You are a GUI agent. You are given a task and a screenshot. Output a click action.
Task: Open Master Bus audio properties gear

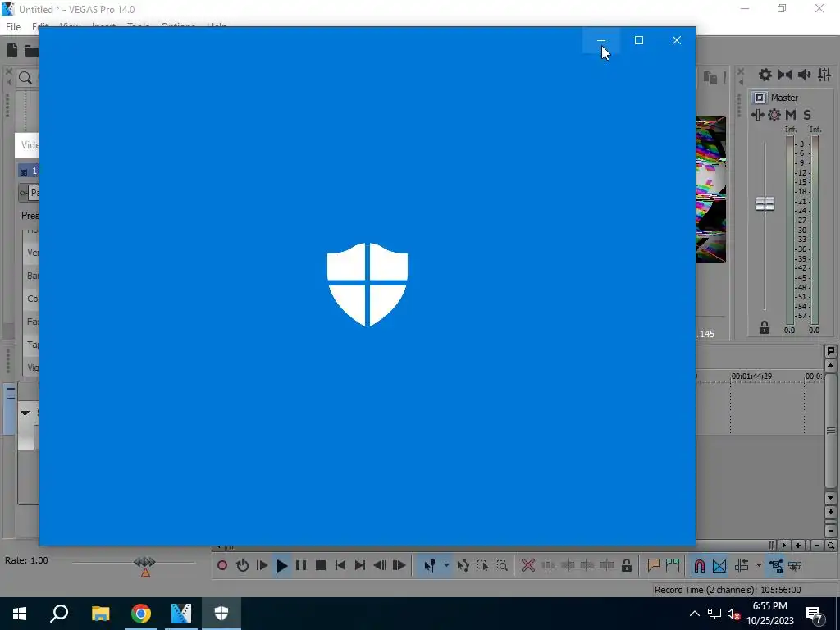click(x=765, y=75)
